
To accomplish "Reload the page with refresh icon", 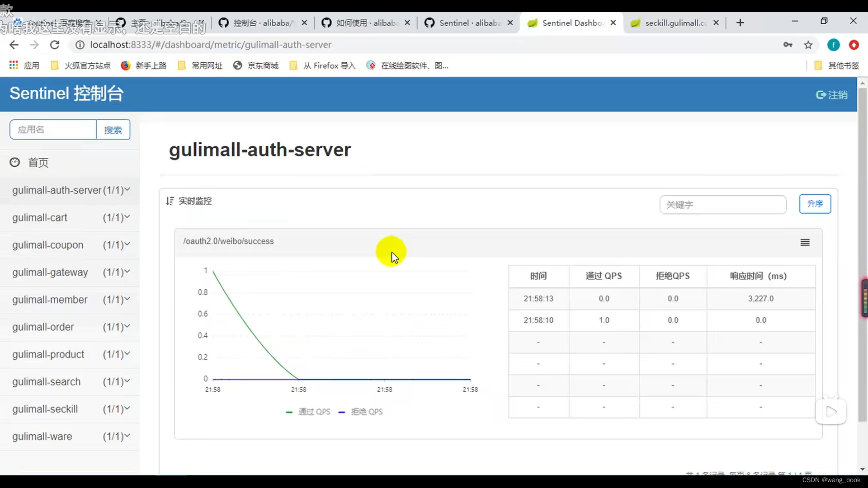I will [x=55, y=45].
